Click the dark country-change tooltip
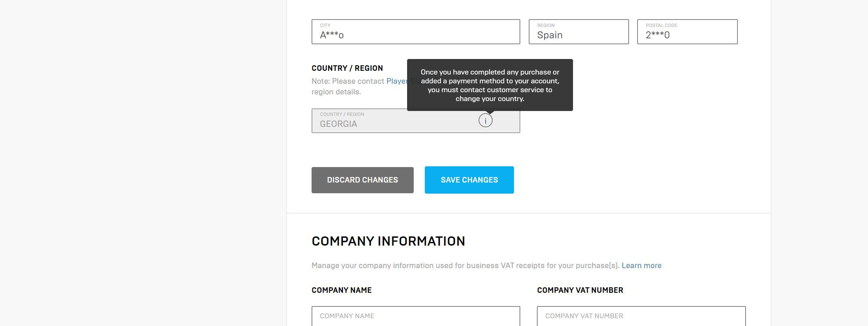The image size is (868, 326). (x=490, y=85)
